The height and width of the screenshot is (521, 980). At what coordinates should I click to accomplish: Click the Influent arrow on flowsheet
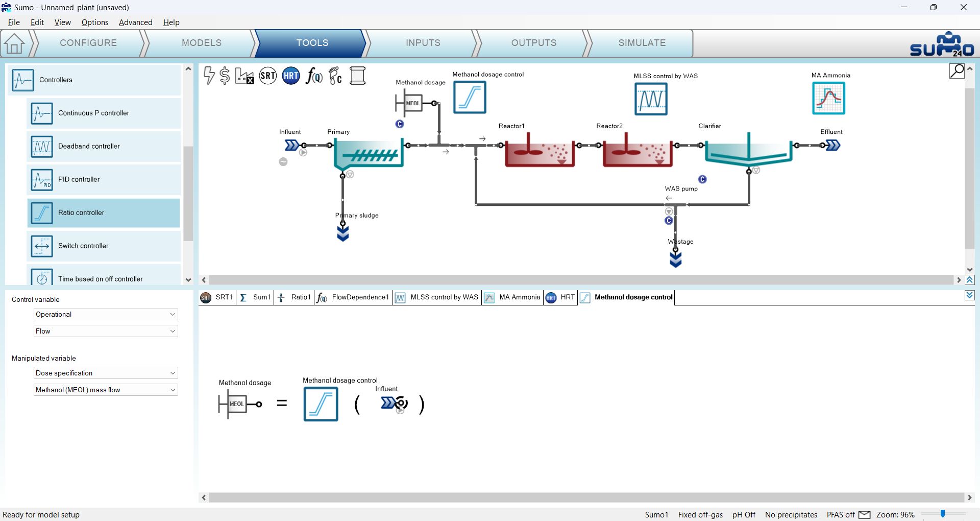pyautogui.click(x=292, y=146)
